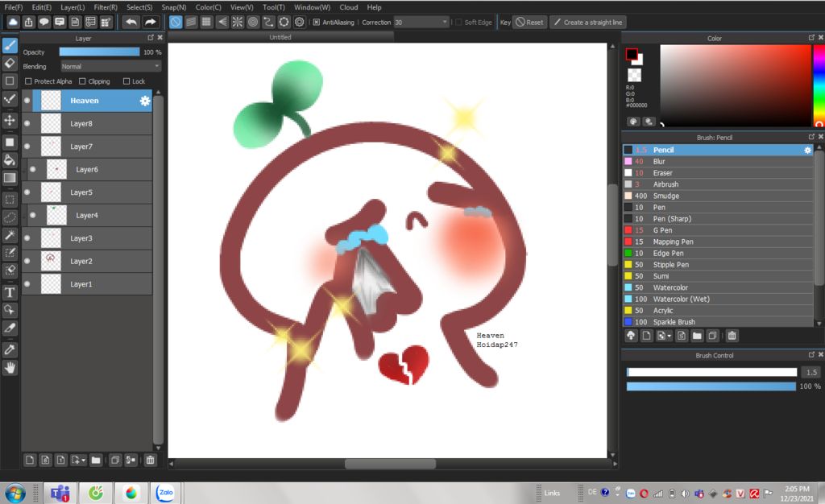Open the Blending mode dropdown
The image size is (825, 504).
tap(110, 66)
